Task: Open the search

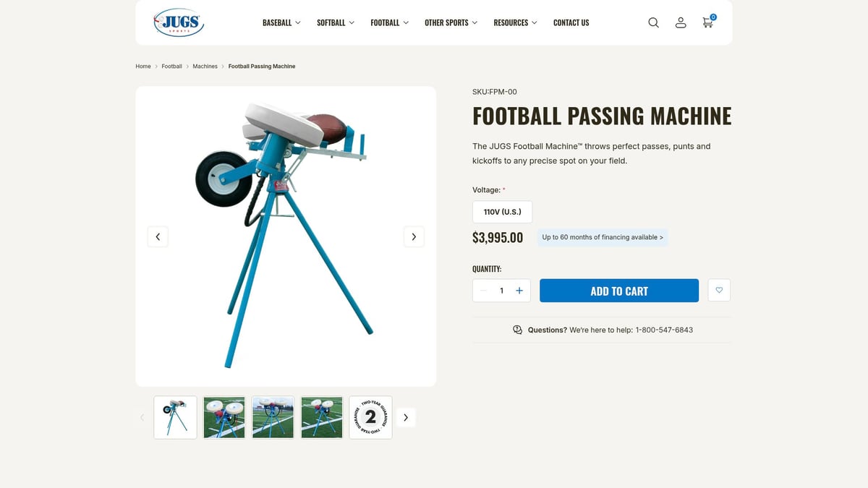Action: [x=653, y=22]
